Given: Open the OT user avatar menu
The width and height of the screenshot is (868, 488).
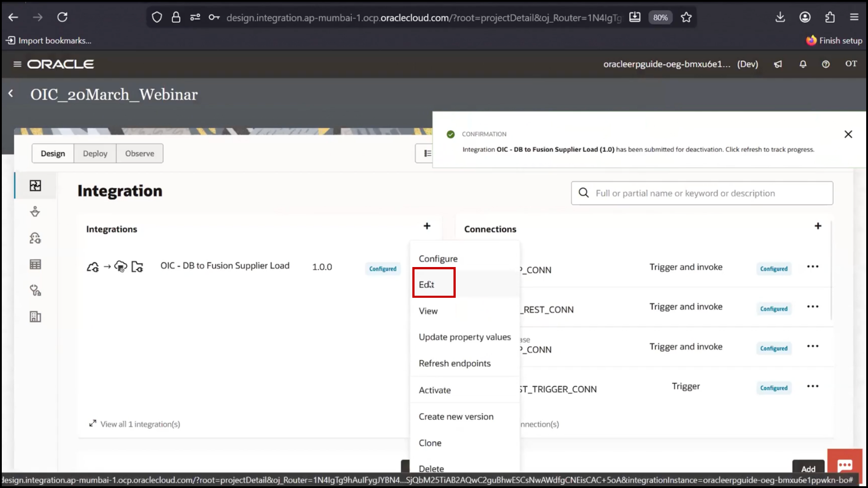Looking at the screenshot, I should [851, 64].
